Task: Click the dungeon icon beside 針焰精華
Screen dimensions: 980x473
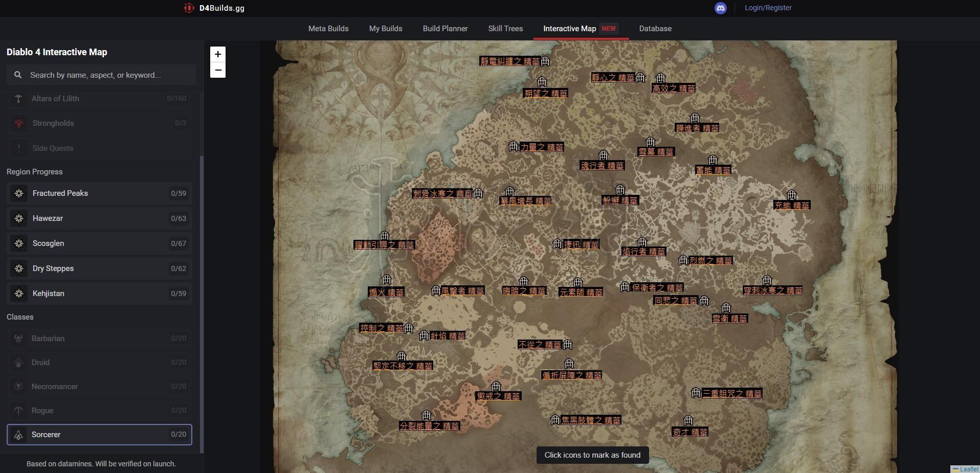Action: 424,336
